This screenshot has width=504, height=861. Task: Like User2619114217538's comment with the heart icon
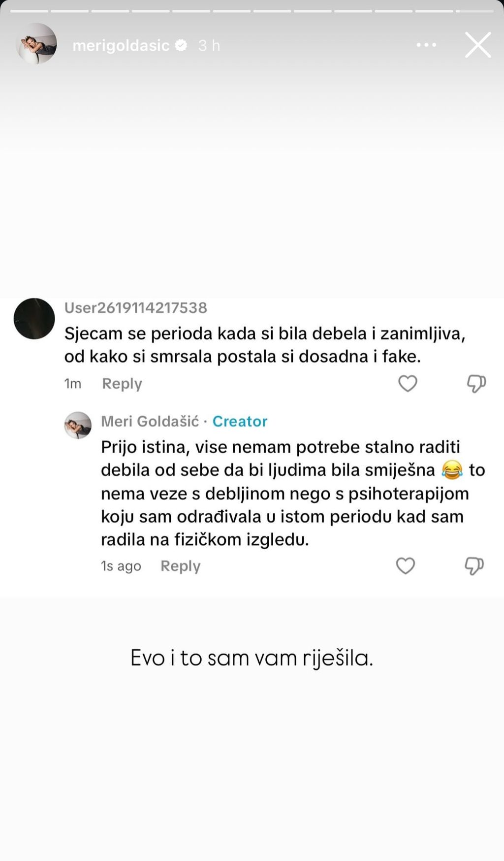(x=408, y=383)
